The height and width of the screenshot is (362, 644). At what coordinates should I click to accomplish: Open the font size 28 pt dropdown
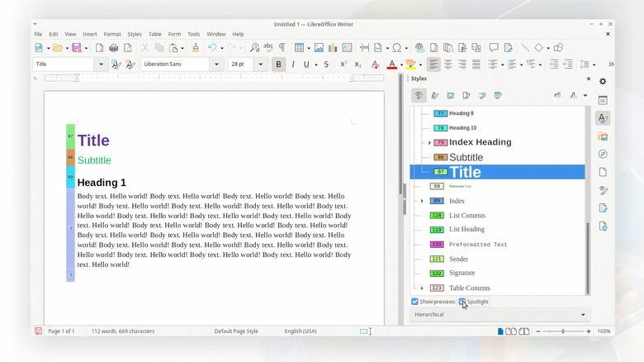pyautogui.click(x=261, y=64)
